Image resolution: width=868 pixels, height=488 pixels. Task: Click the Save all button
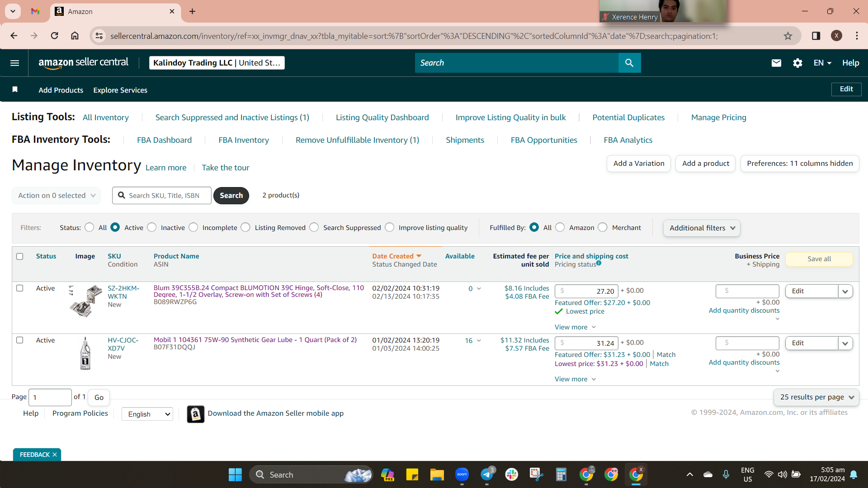point(819,259)
